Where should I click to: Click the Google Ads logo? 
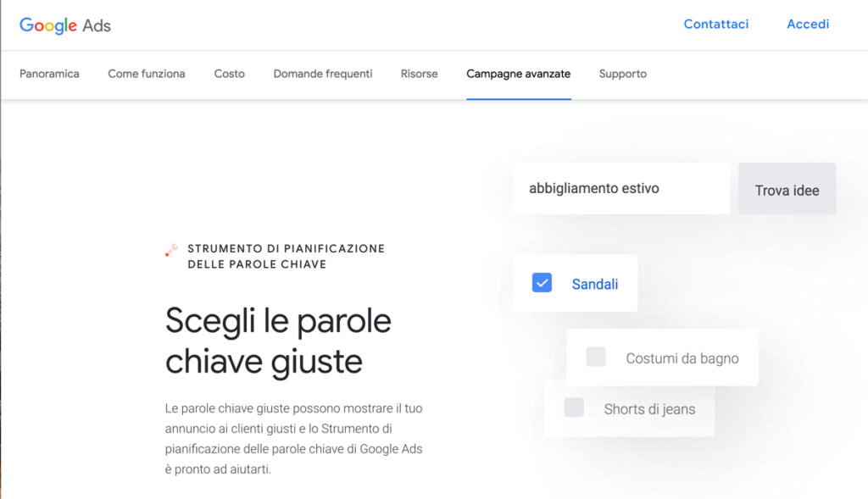tap(65, 25)
